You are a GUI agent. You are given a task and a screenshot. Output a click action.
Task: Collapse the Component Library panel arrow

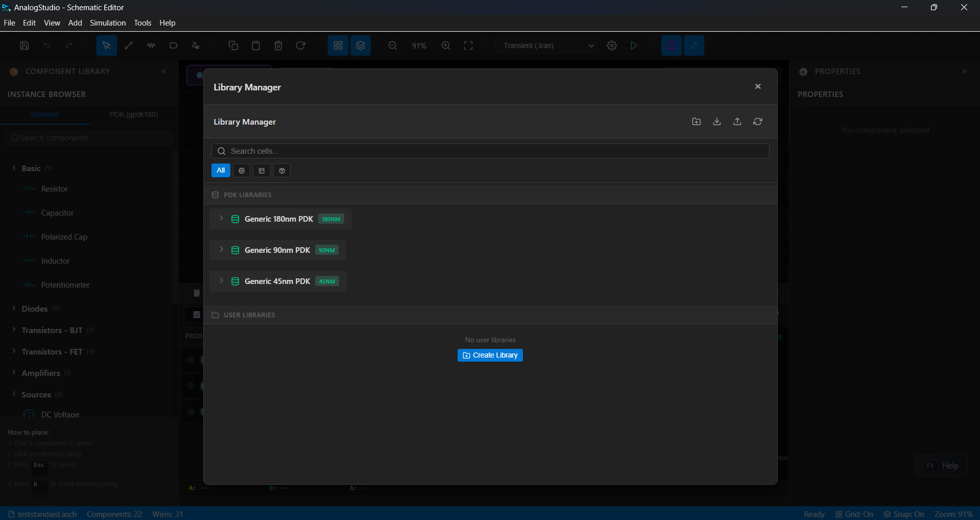click(163, 71)
